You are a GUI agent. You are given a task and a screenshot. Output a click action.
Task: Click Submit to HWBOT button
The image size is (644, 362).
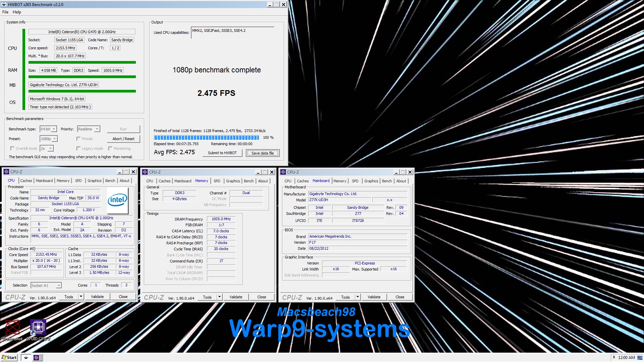222,153
